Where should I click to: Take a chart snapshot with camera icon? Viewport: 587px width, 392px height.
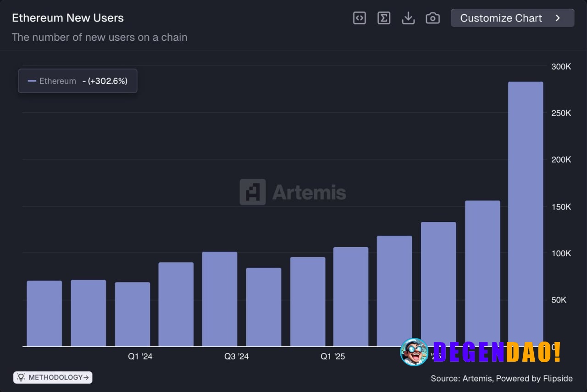tap(432, 18)
